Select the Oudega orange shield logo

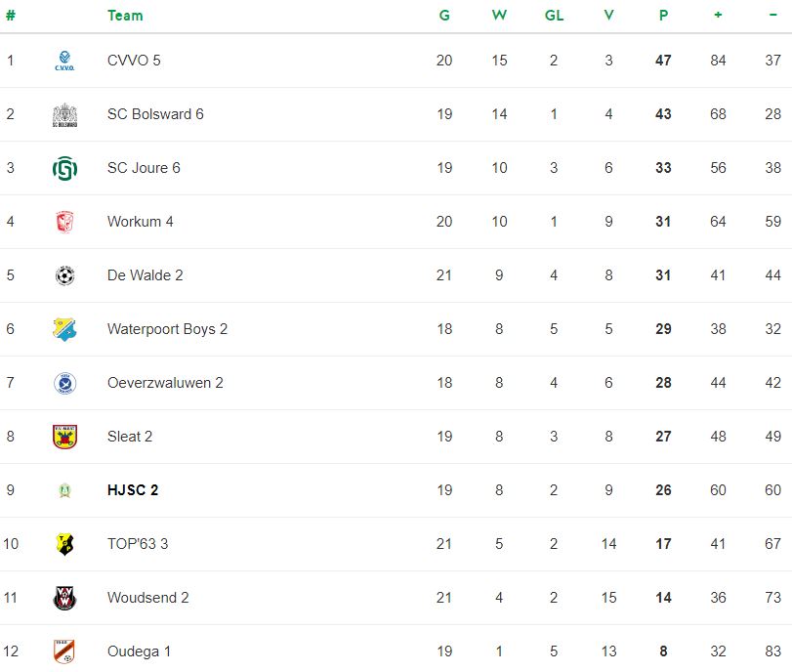[64, 651]
